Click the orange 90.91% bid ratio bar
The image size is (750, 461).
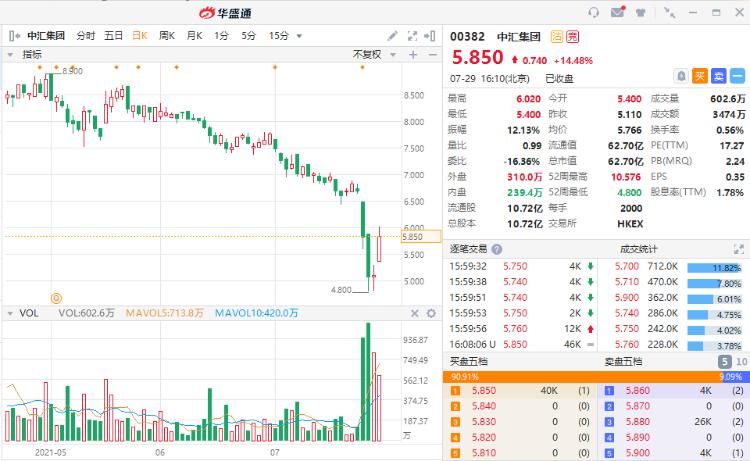583,377
